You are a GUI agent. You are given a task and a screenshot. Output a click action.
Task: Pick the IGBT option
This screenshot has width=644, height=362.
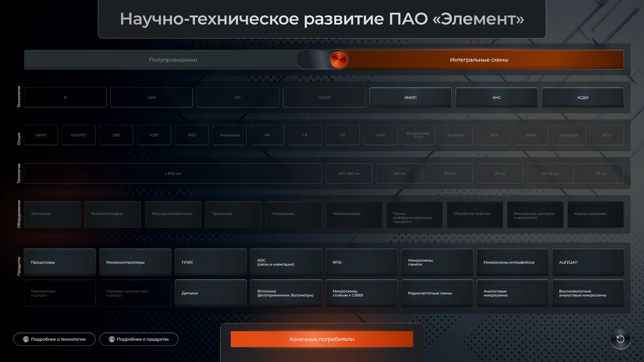pyautogui.click(x=154, y=135)
